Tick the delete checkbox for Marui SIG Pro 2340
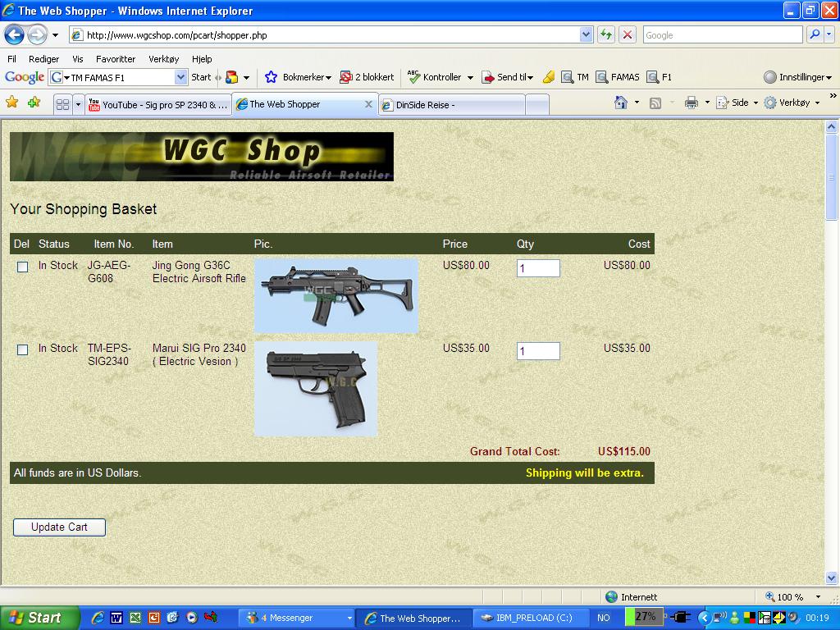Screen dimensions: 840x630 coord(22,349)
